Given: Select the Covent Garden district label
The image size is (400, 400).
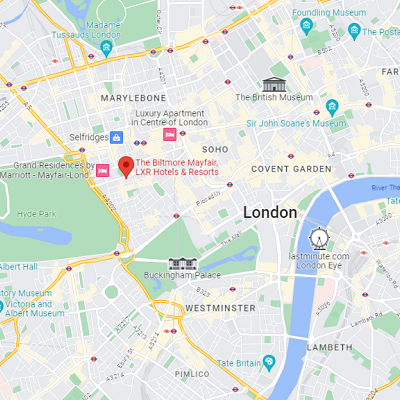Looking at the screenshot, I should tap(291, 169).
